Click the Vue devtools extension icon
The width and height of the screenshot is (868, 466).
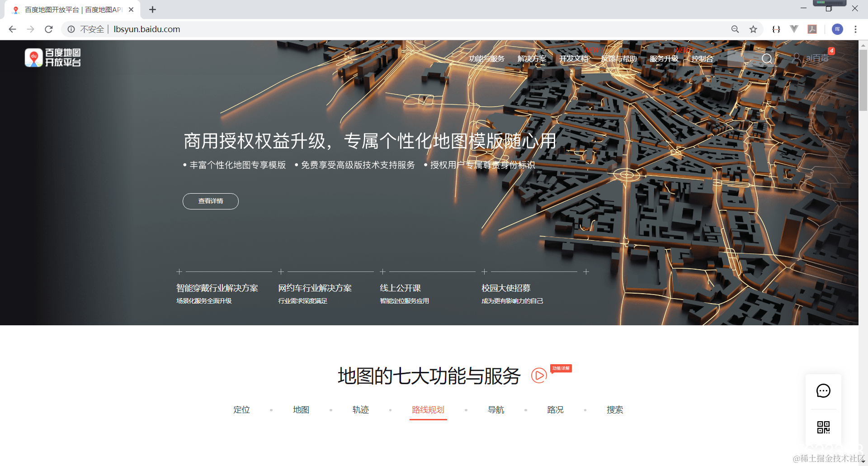794,29
